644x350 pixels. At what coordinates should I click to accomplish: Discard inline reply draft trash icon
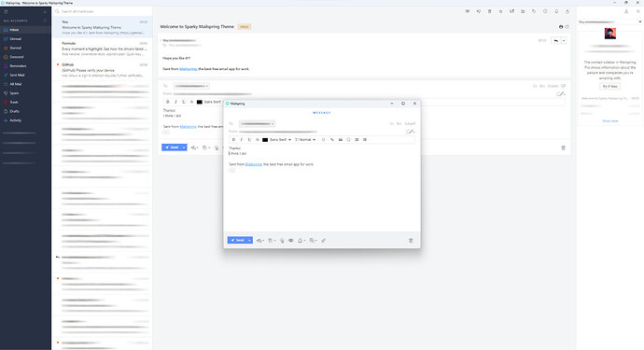(x=564, y=147)
